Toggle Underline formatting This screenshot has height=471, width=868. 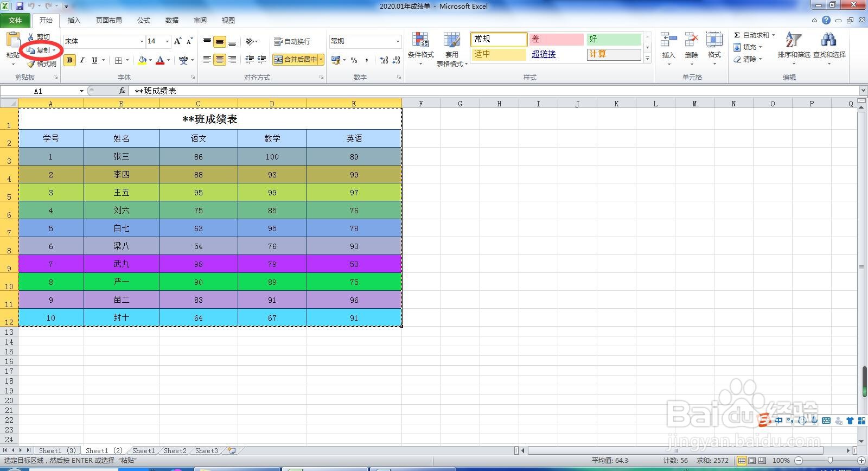94,60
